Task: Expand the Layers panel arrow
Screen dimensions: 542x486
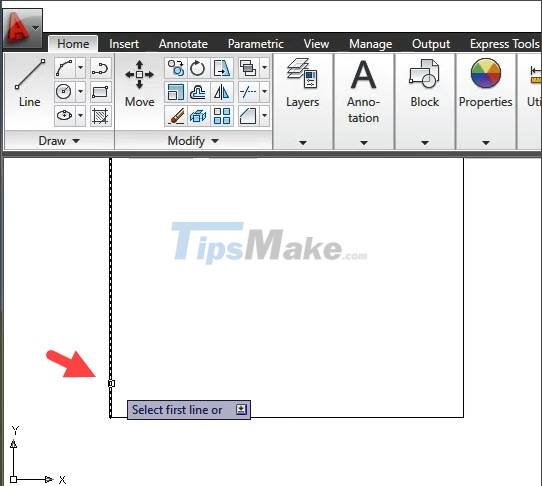Action: pos(303,142)
